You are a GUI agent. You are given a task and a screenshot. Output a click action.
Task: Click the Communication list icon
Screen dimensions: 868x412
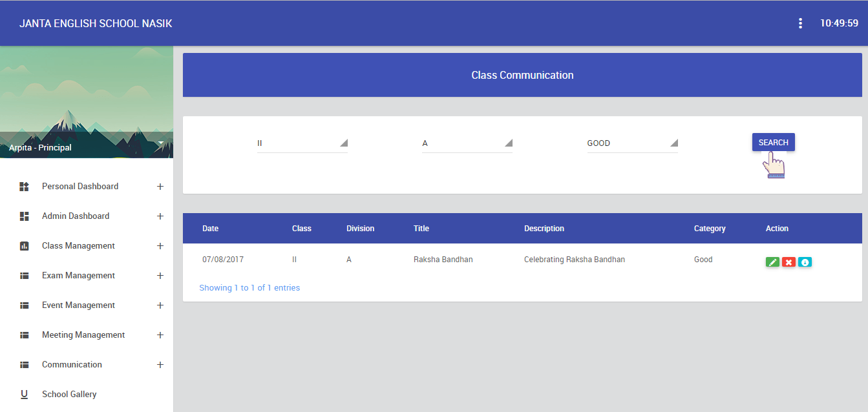click(25, 365)
